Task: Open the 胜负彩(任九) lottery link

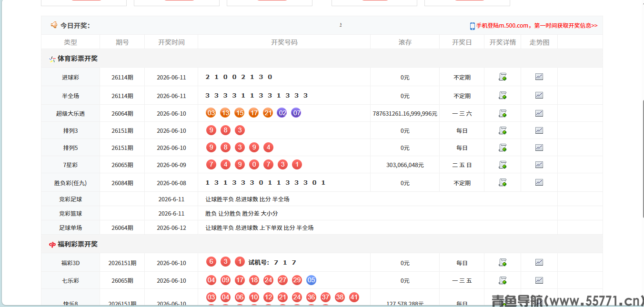Action: pos(70,183)
